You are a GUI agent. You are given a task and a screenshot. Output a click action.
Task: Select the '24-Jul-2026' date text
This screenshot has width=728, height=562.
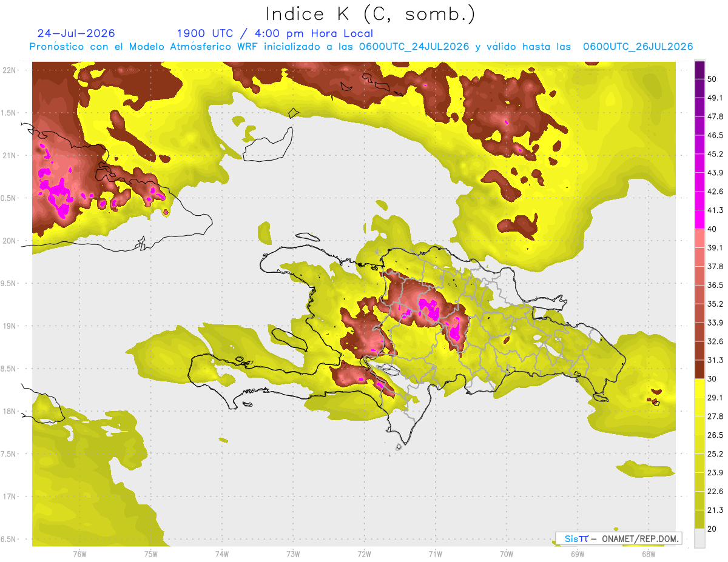(x=76, y=33)
